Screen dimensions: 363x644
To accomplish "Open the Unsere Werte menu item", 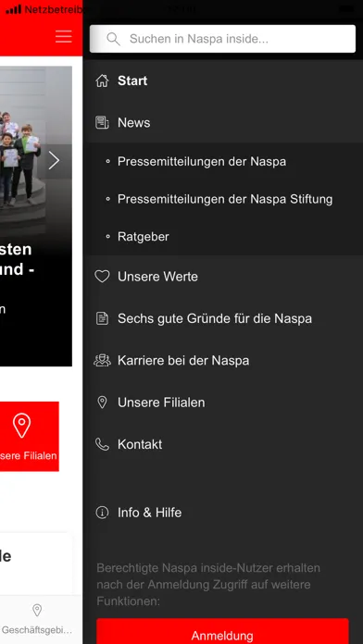I will click(x=157, y=277).
